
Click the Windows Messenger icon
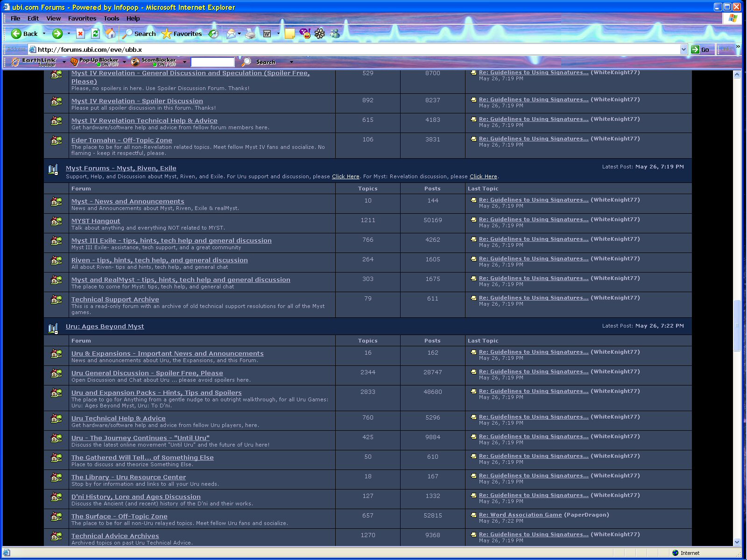[x=335, y=34]
